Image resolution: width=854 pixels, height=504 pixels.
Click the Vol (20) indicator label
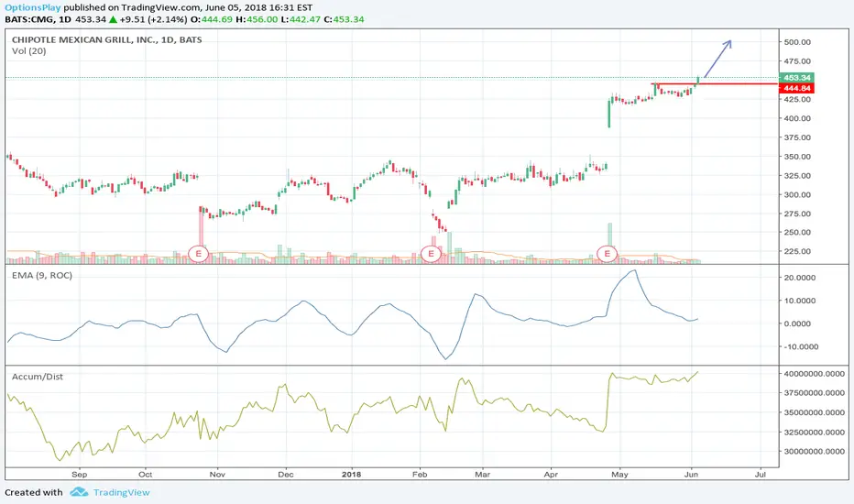click(29, 51)
